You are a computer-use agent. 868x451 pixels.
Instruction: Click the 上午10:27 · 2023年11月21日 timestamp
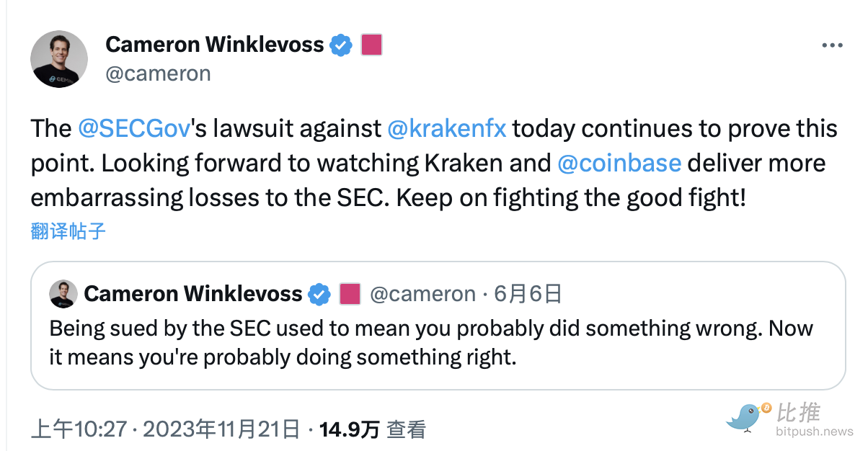(165, 430)
